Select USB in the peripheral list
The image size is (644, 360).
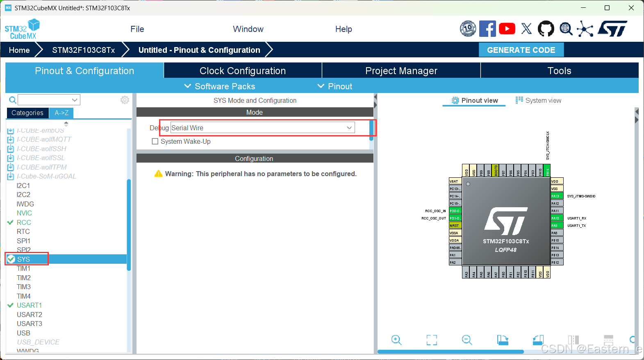[x=23, y=333]
